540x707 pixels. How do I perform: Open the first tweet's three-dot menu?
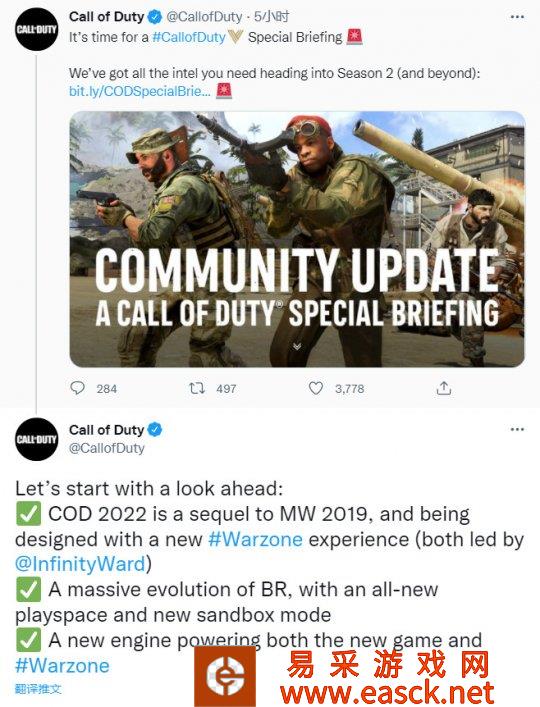tap(517, 17)
